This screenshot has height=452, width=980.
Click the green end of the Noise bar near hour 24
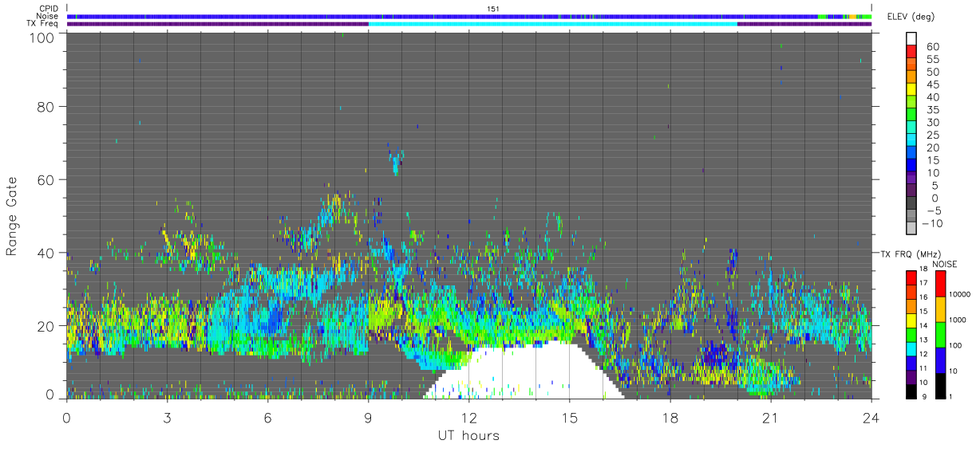[x=867, y=16]
